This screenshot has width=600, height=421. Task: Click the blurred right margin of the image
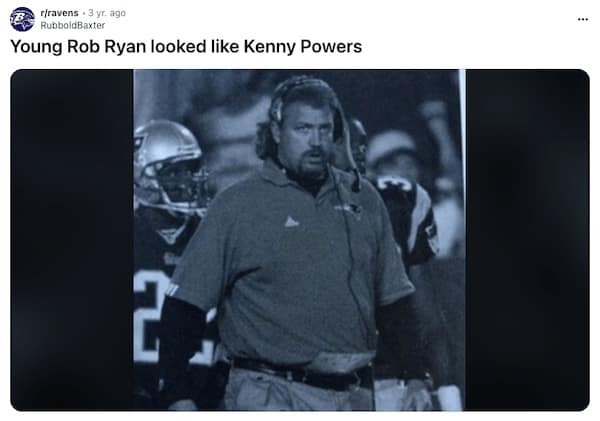[x=527, y=240]
